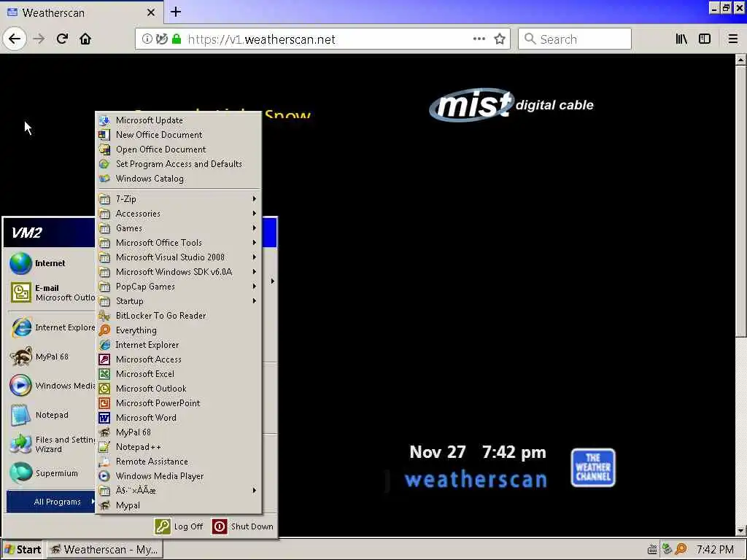Go to the browser Home page icon
The image size is (747, 560).
pyautogui.click(x=85, y=39)
